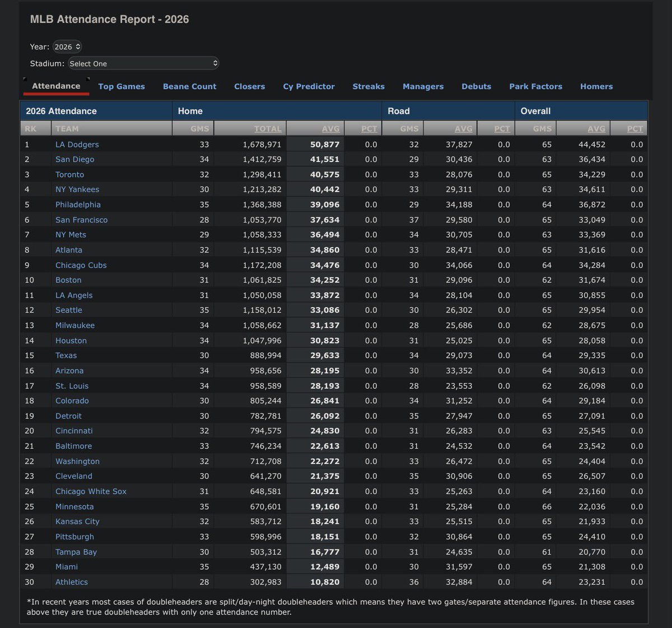Open the Miami team link
The height and width of the screenshot is (628, 672).
click(67, 567)
